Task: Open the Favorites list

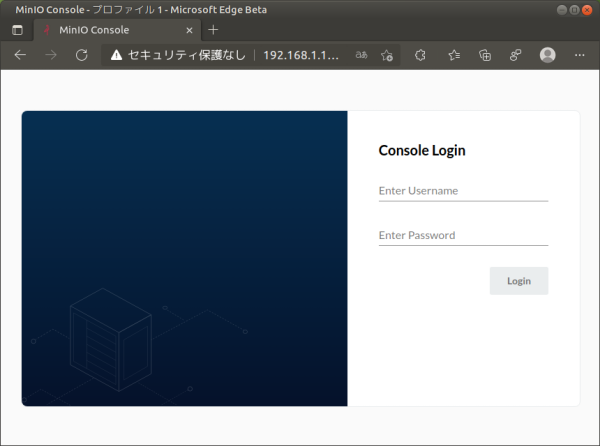Action: click(453, 55)
